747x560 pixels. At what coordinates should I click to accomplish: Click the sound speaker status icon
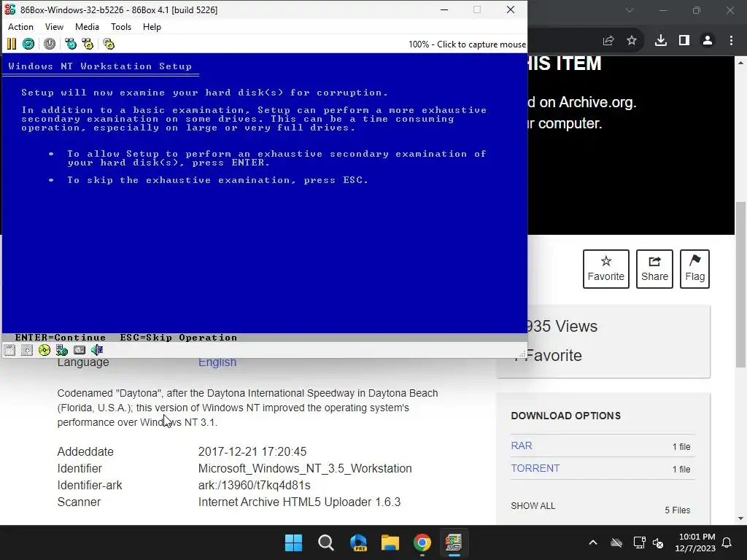pos(97,351)
